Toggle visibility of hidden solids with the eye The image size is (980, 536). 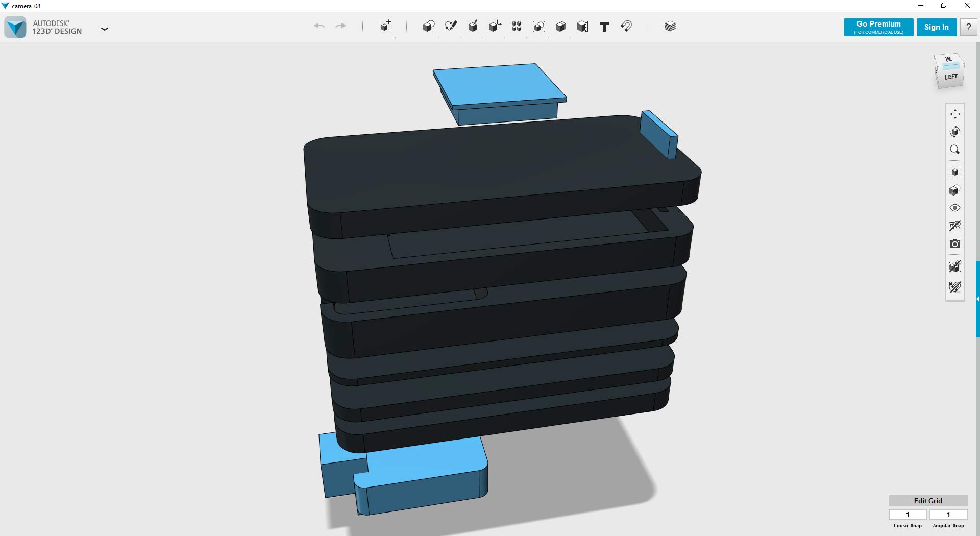pyautogui.click(x=955, y=208)
